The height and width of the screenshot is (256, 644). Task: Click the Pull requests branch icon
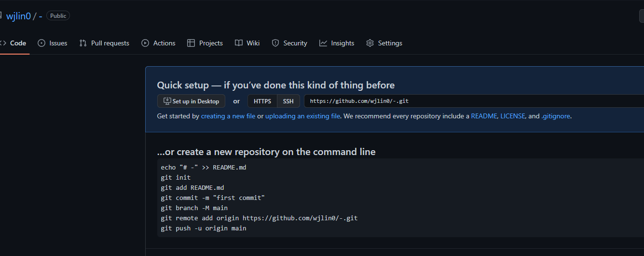pyautogui.click(x=83, y=43)
